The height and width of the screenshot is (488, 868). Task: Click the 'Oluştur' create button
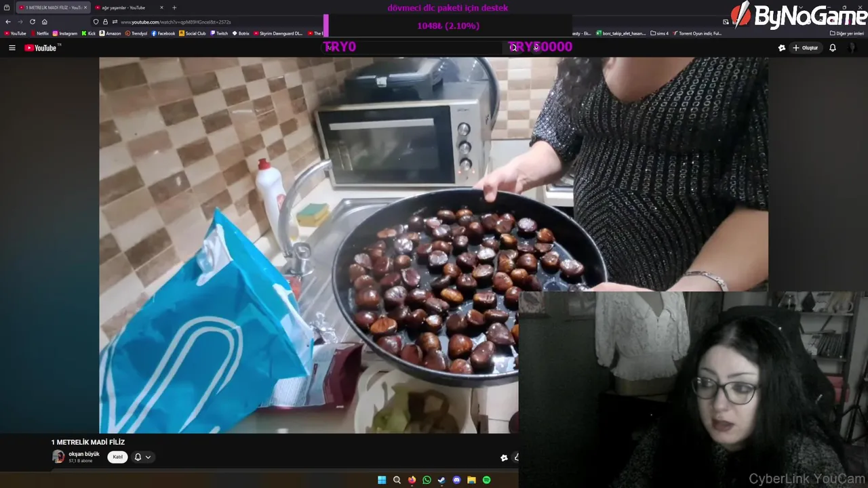[x=806, y=47]
